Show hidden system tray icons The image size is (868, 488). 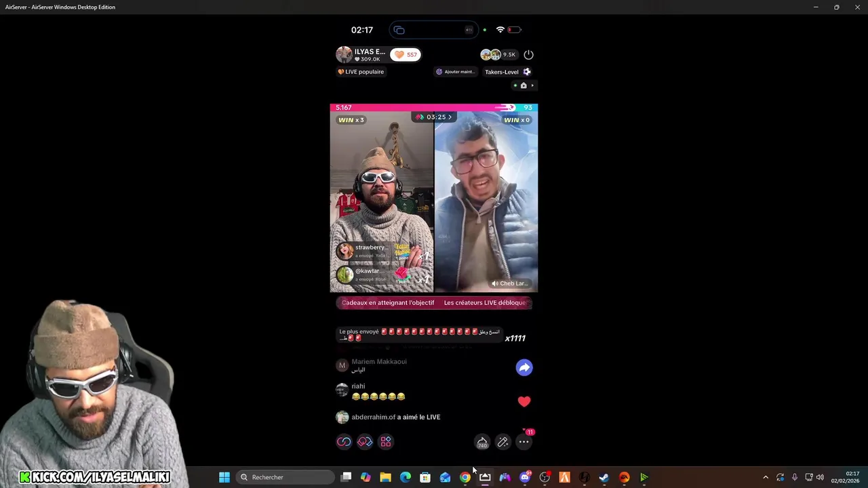coord(766,477)
